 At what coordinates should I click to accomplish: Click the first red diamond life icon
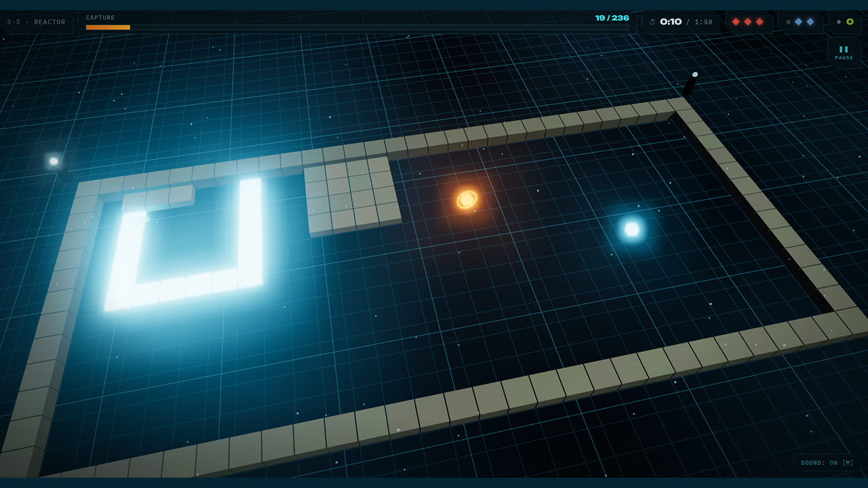(736, 22)
